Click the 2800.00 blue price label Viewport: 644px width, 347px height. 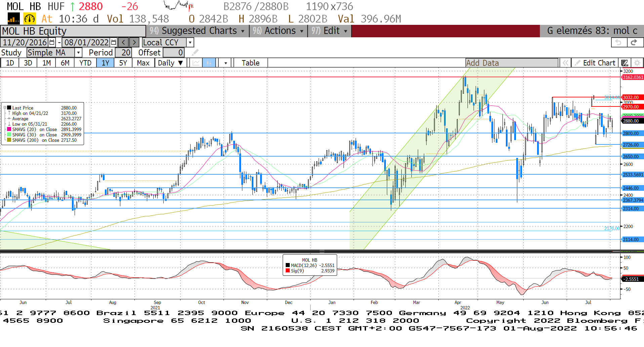633,133
